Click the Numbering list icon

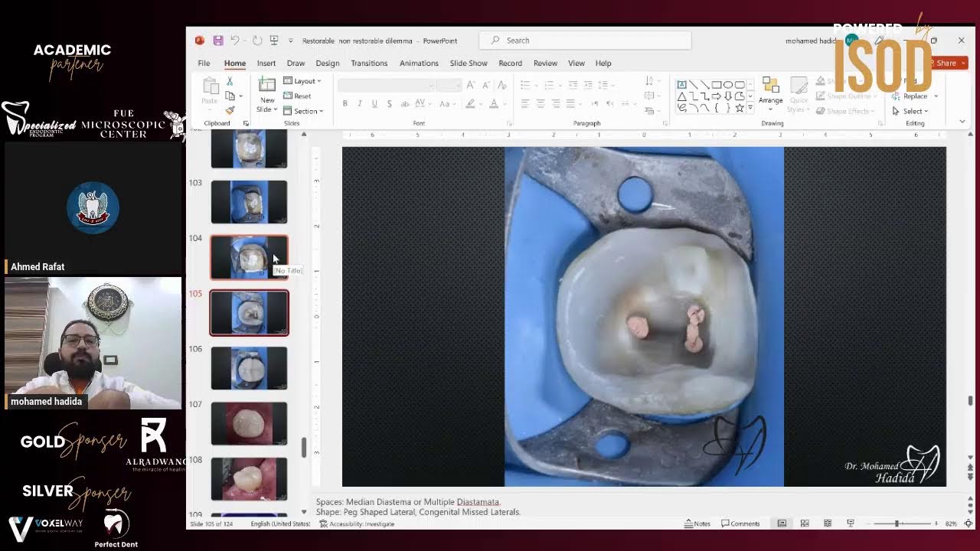[550, 85]
